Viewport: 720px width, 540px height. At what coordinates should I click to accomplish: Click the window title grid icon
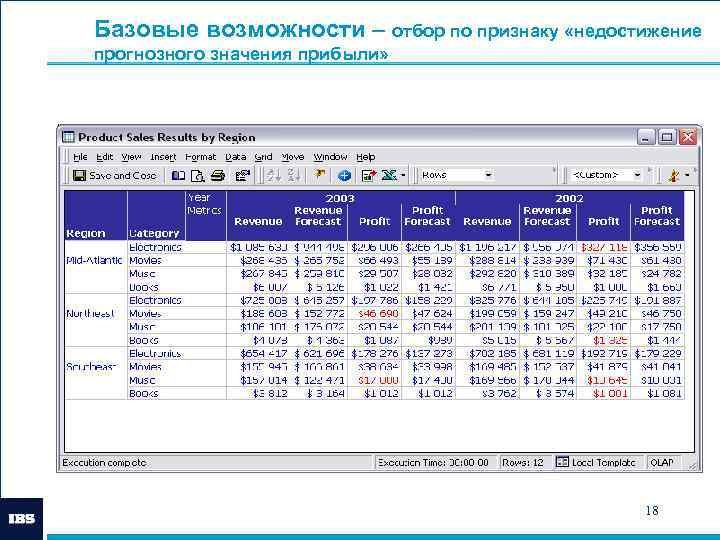pos(68,137)
